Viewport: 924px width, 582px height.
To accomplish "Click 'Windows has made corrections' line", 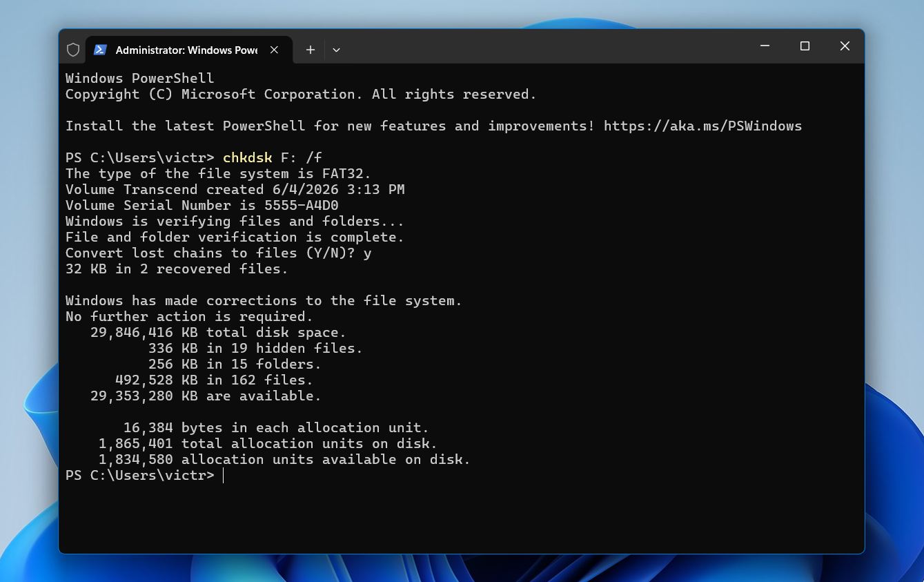I will click(x=264, y=301).
